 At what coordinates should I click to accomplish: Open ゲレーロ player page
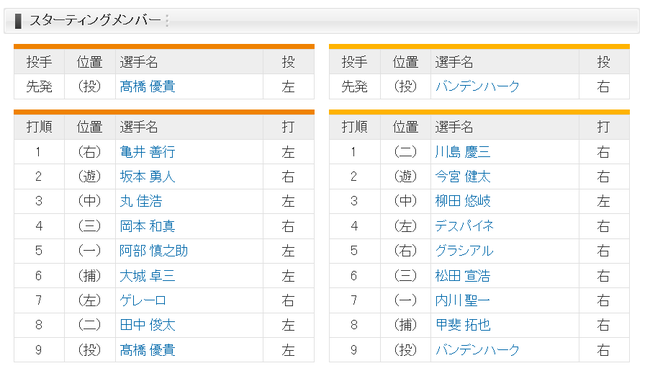pyautogui.click(x=143, y=300)
